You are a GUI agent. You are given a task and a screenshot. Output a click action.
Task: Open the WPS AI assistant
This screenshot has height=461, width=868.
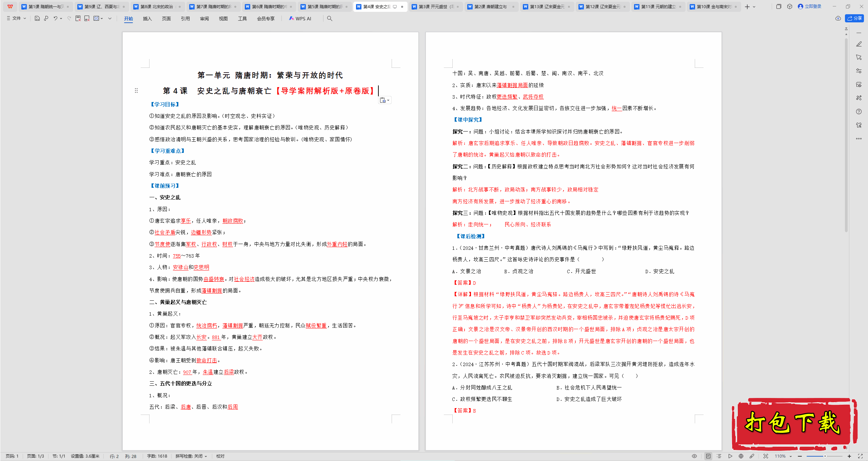click(300, 19)
